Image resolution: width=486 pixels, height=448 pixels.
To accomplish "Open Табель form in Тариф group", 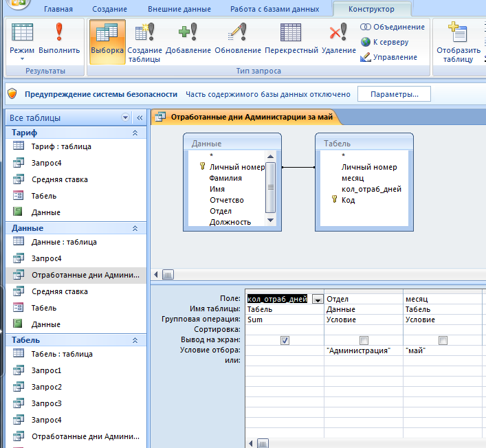I will [76, 196].
